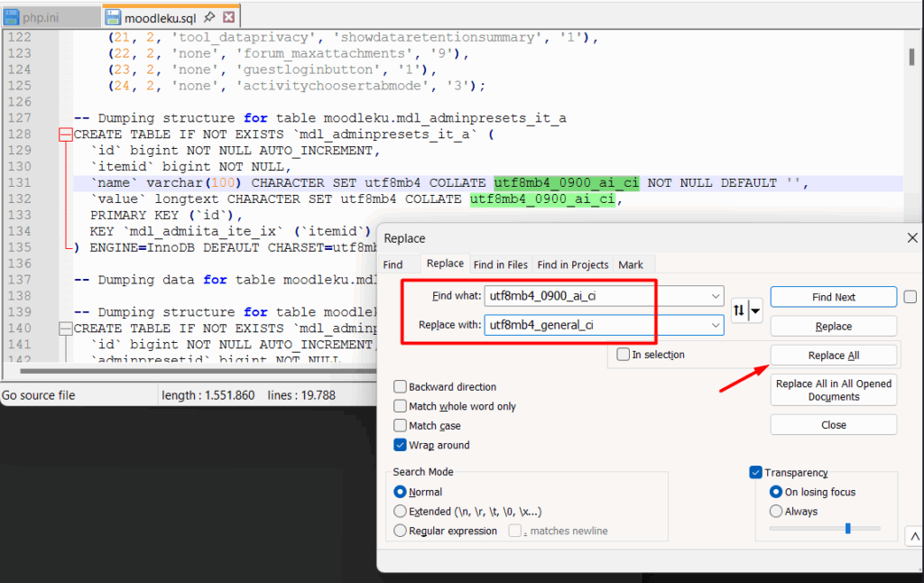Image resolution: width=924 pixels, height=583 pixels.
Task: Click the swap Find/Replace fields icon
Action: (x=737, y=310)
